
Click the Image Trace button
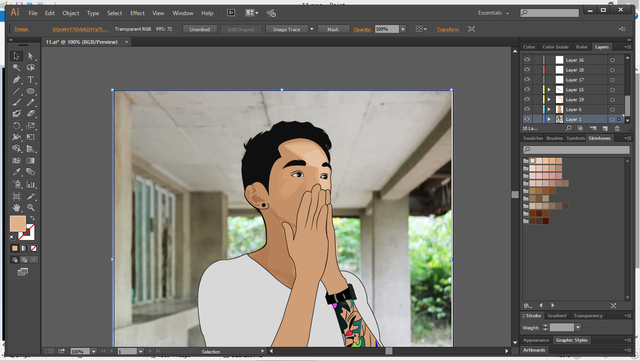click(x=287, y=29)
